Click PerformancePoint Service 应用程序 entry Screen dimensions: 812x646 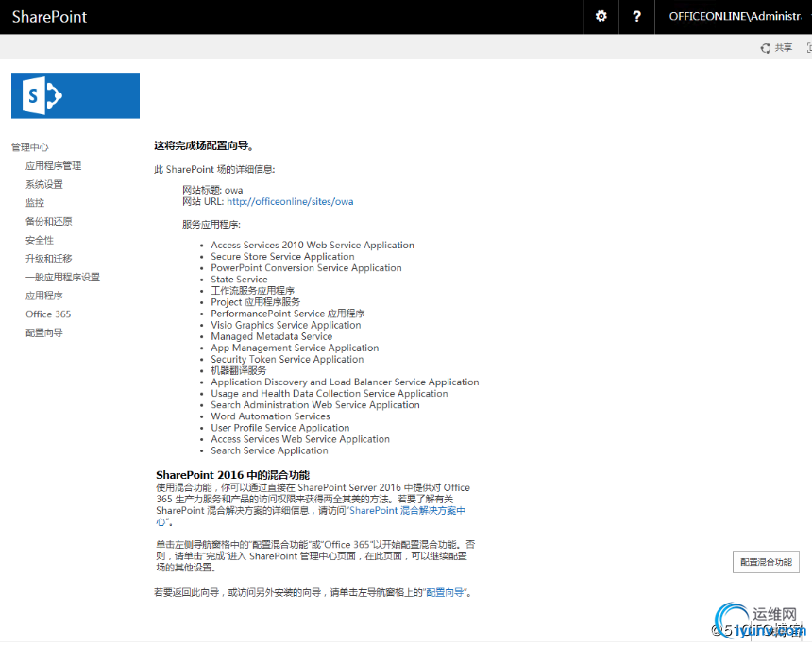click(x=287, y=314)
